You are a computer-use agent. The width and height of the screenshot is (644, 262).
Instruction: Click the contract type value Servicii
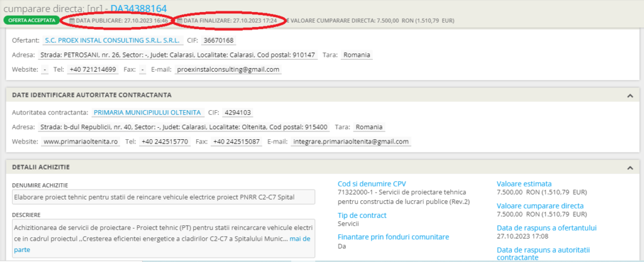pyautogui.click(x=348, y=224)
